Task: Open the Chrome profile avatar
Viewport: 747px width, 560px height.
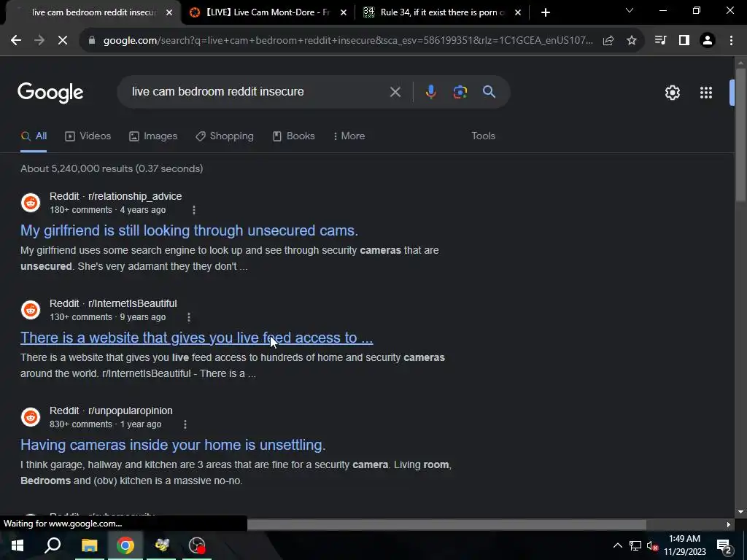Action: point(708,41)
